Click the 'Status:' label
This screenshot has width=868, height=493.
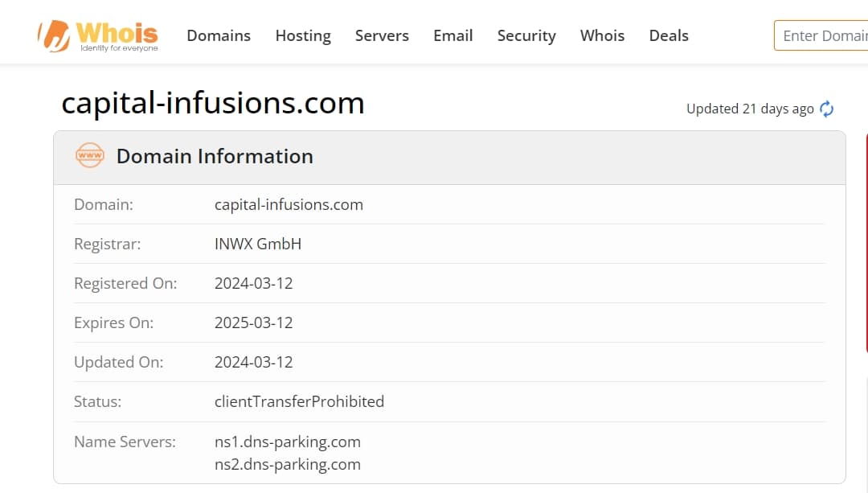tap(97, 401)
